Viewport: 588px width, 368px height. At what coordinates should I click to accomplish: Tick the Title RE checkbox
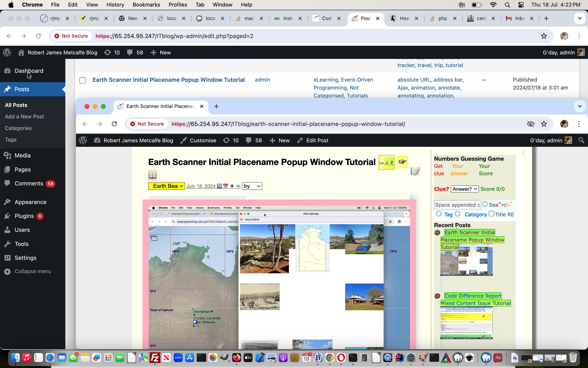click(x=491, y=214)
